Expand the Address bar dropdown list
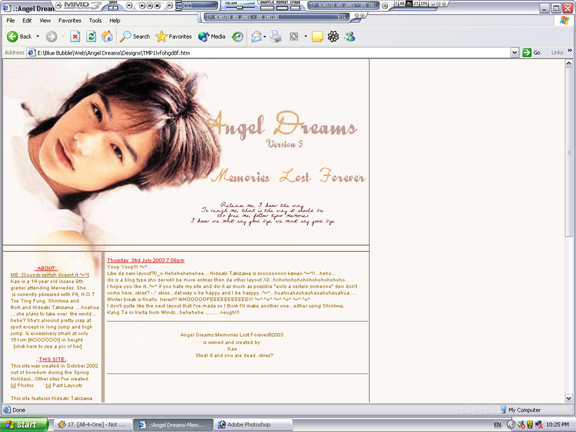Viewport: 576px width, 432px height. click(515, 53)
